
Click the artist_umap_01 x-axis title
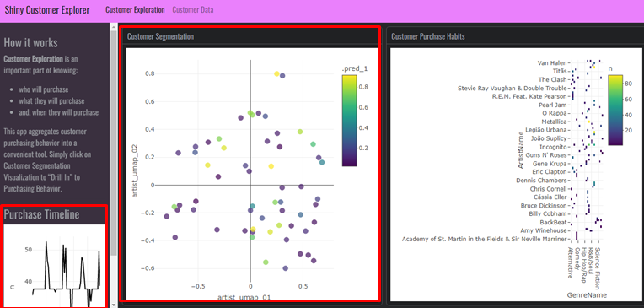pos(244,296)
